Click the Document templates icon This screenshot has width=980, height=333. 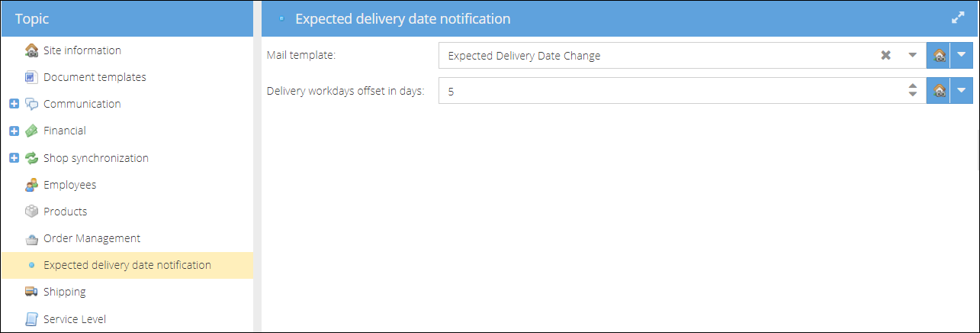pyautogui.click(x=31, y=77)
